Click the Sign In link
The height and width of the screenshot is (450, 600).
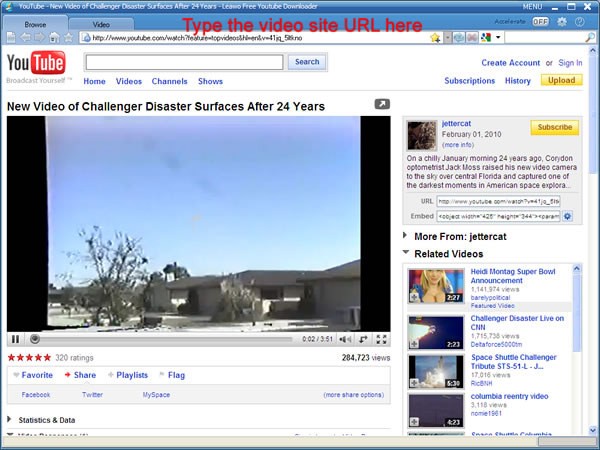point(570,63)
